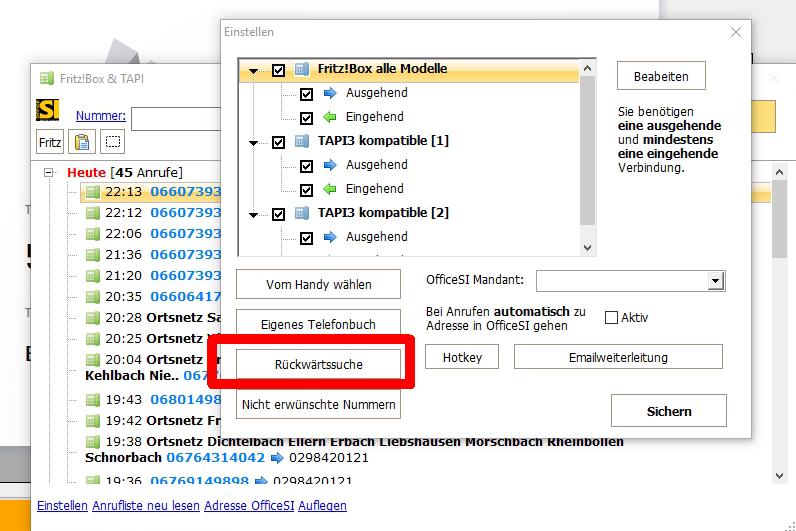Click Vom Handy wählen button
Viewport: 796px width, 531px height.
[318, 284]
